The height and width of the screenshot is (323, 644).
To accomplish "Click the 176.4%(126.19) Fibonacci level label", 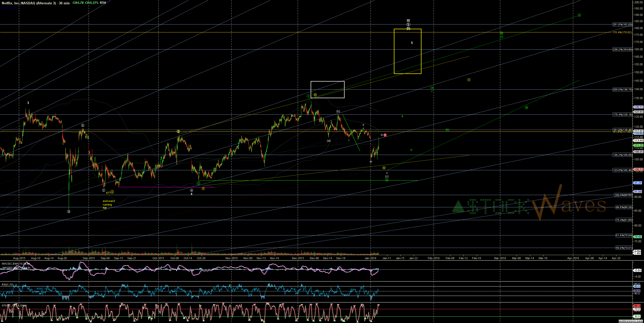I will tap(622, 115).
